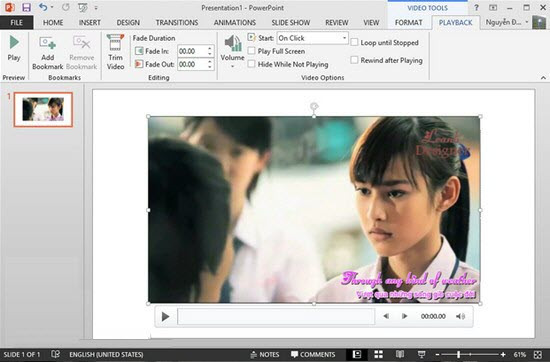Image resolution: width=550 pixels, height=362 pixels.
Task: Open the user account dropdown Nguyễn
Action: point(507,22)
